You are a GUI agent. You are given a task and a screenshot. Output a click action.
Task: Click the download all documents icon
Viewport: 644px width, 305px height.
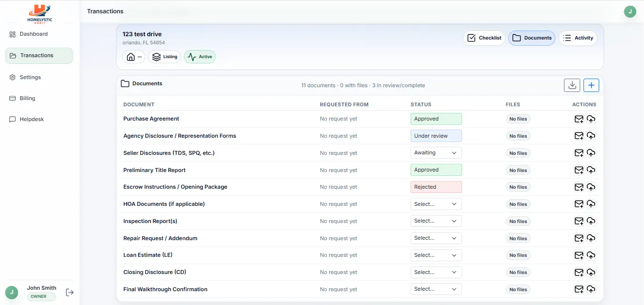pos(572,85)
